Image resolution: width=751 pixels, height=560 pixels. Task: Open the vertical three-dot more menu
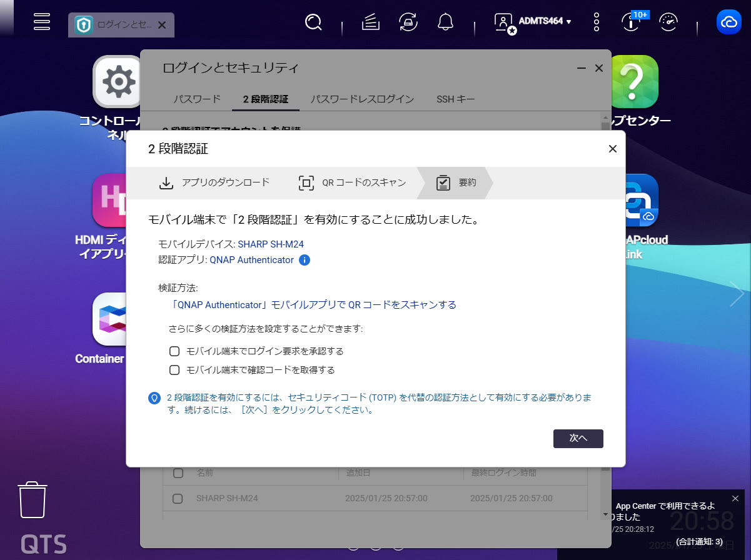pos(597,22)
